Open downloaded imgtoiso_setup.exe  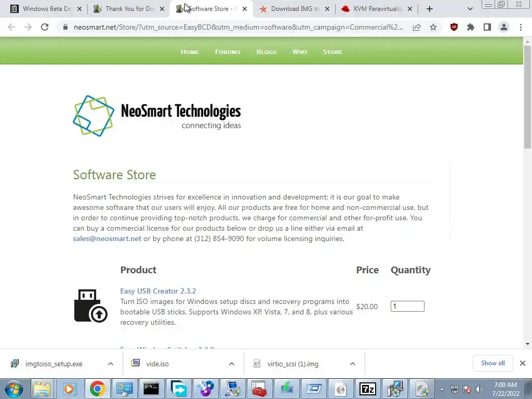coord(54,364)
